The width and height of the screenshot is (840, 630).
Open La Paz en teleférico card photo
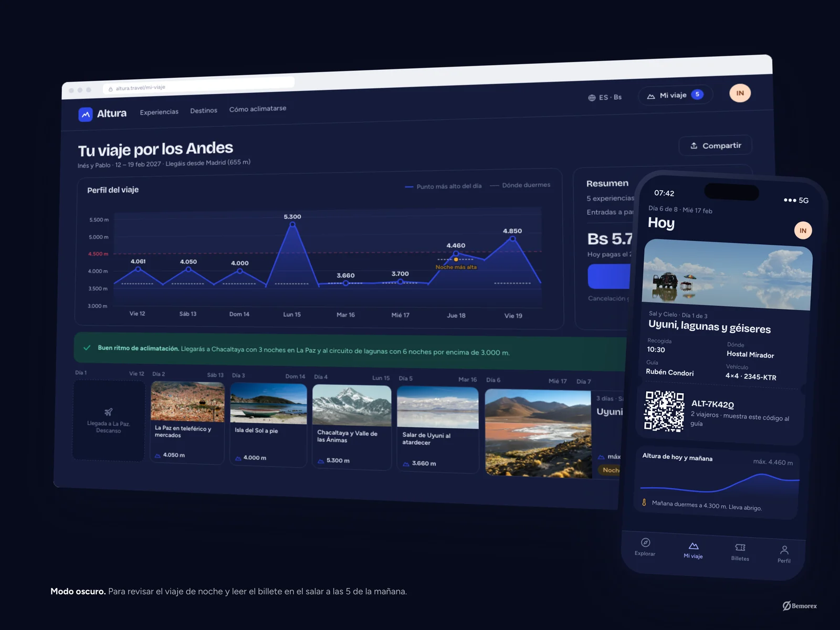tap(187, 402)
